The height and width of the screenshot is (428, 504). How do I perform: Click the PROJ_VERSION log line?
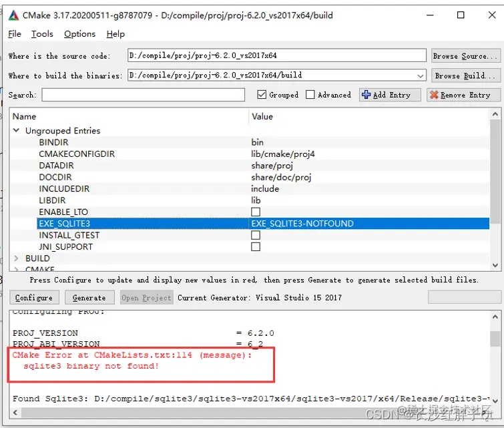coord(144,333)
